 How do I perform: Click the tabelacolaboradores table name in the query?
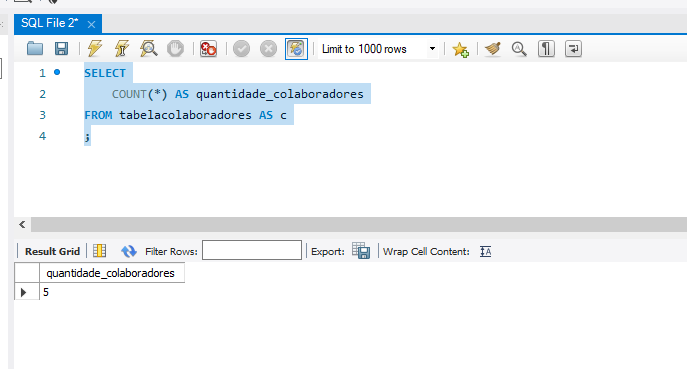point(185,115)
